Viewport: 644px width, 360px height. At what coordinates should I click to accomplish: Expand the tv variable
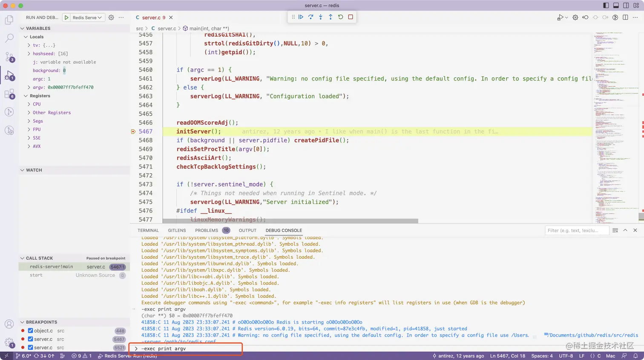29,45
